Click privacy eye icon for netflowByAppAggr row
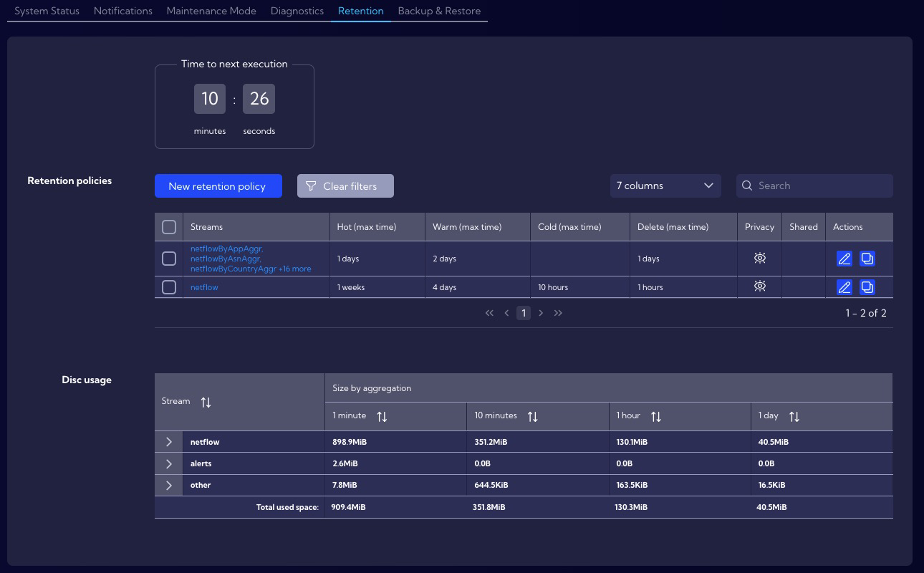This screenshot has width=924, height=573. [x=760, y=258]
